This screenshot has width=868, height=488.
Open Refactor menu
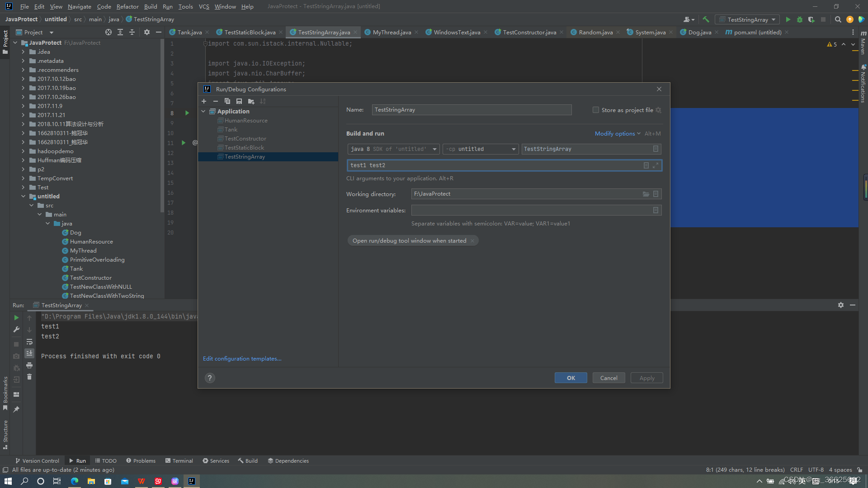127,6
